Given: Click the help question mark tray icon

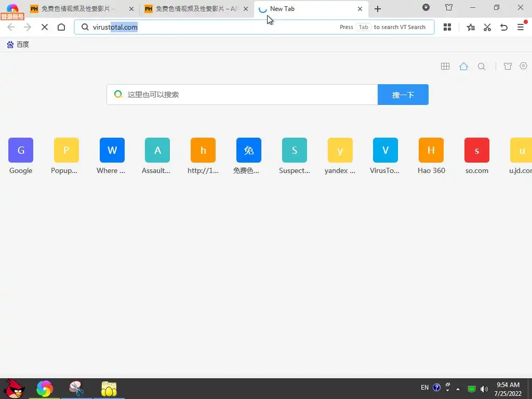Looking at the screenshot, I should [436, 388].
